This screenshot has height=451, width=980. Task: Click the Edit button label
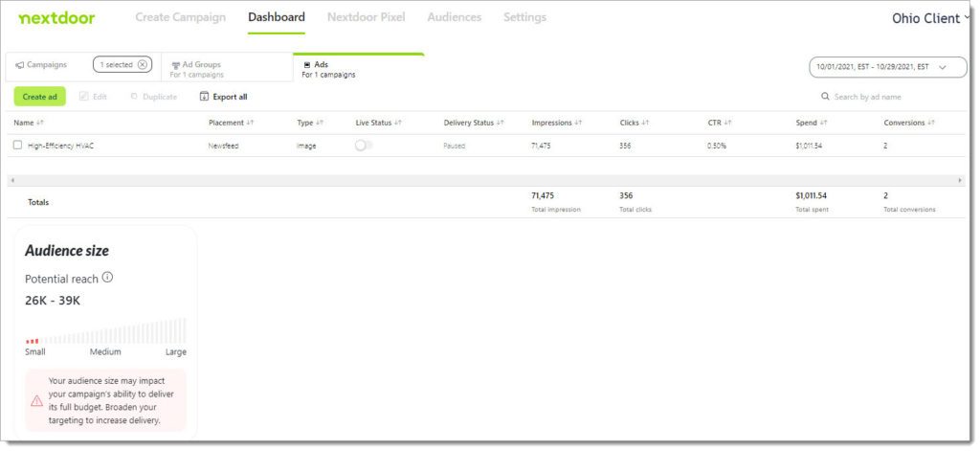[x=100, y=97]
